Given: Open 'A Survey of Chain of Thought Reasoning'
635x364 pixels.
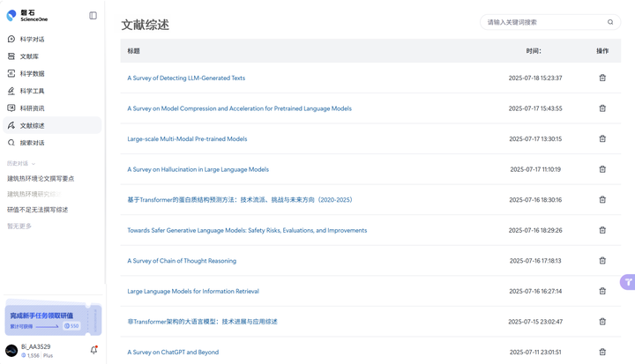Looking at the screenshot, I should 182,261.
